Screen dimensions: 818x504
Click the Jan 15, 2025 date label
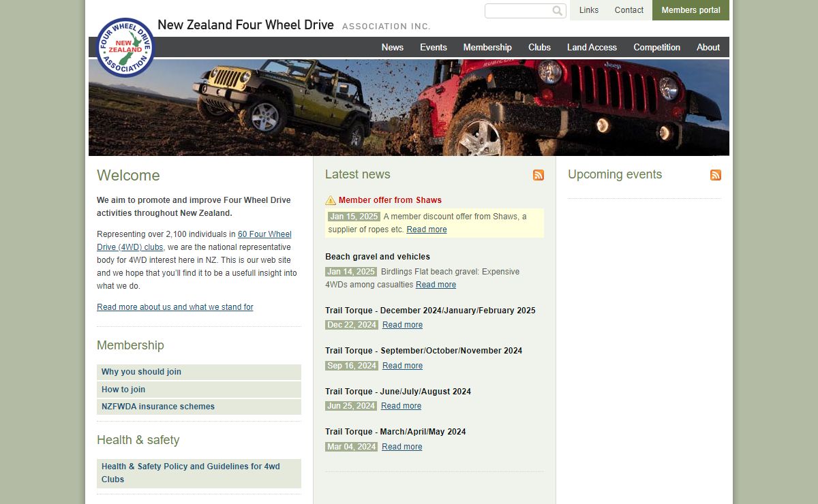pos(354,217)
